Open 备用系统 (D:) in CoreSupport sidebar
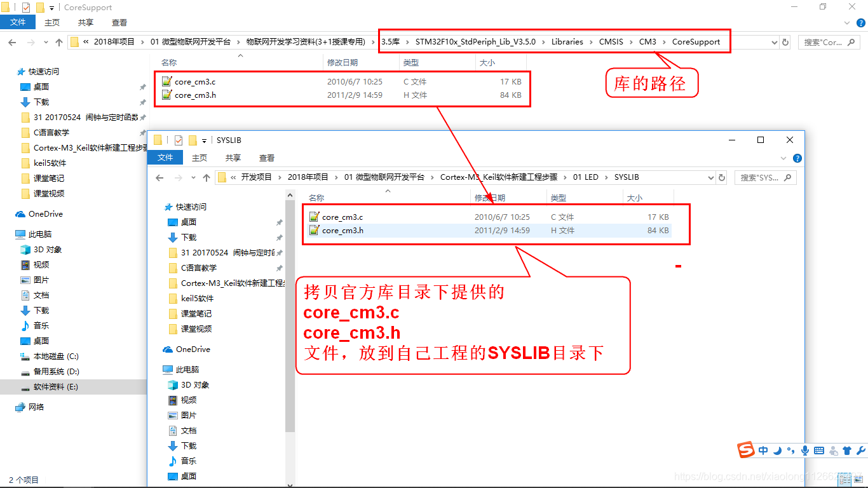This screenshot has width=868, height=488. pyautogui.click(x=57, y=372)
